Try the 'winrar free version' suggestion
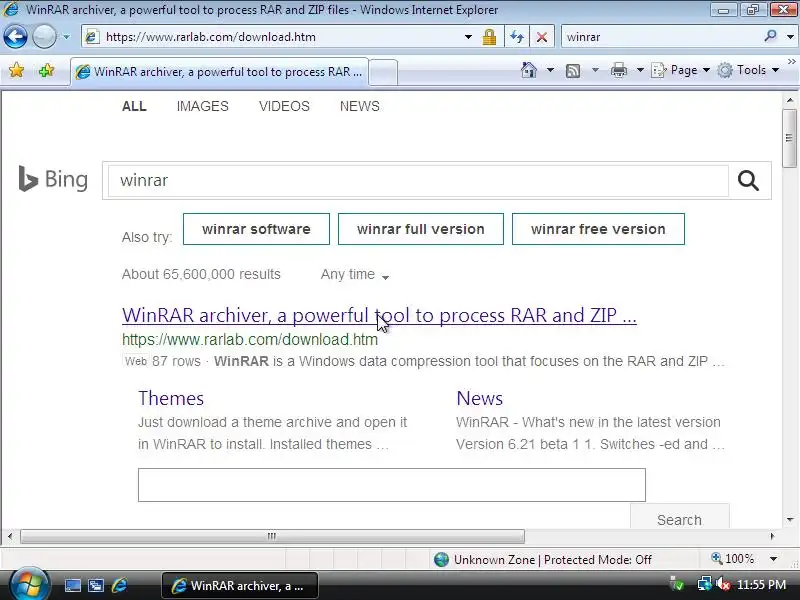The image size is (800, 600). 598,229
